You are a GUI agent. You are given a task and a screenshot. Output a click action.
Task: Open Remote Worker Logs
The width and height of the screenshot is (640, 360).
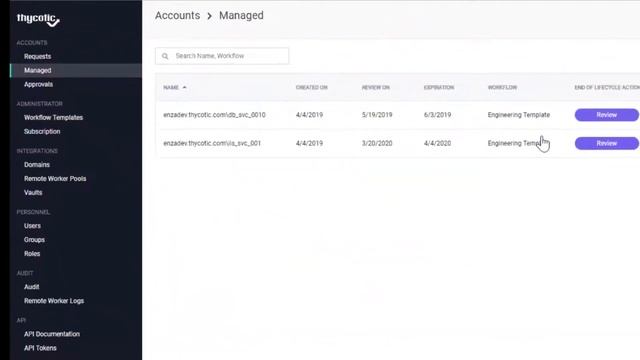(x=54, y=301)
